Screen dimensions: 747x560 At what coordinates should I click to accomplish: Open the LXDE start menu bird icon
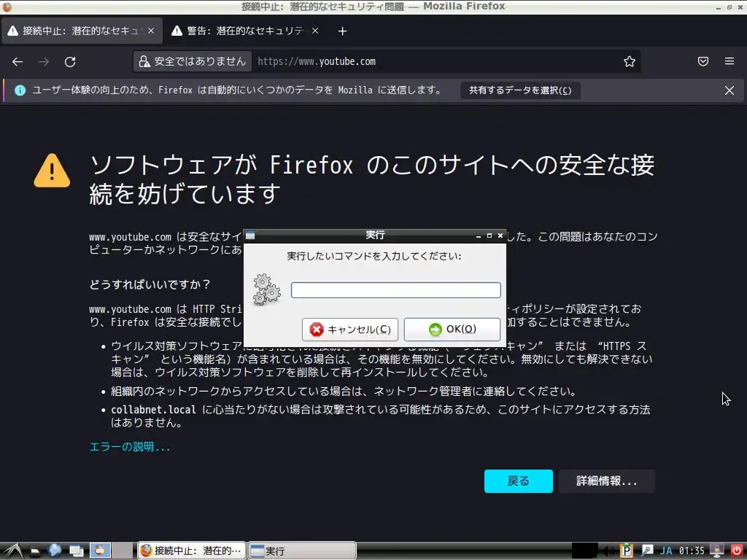pos(12,551)
